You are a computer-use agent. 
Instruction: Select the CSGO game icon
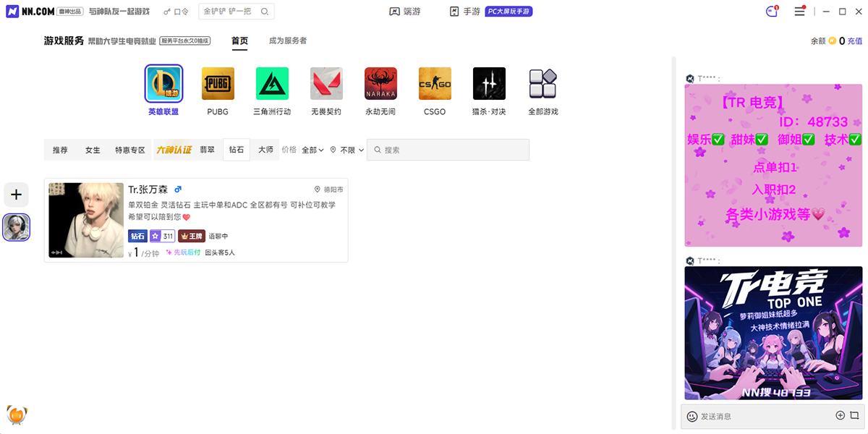(435, 83)
